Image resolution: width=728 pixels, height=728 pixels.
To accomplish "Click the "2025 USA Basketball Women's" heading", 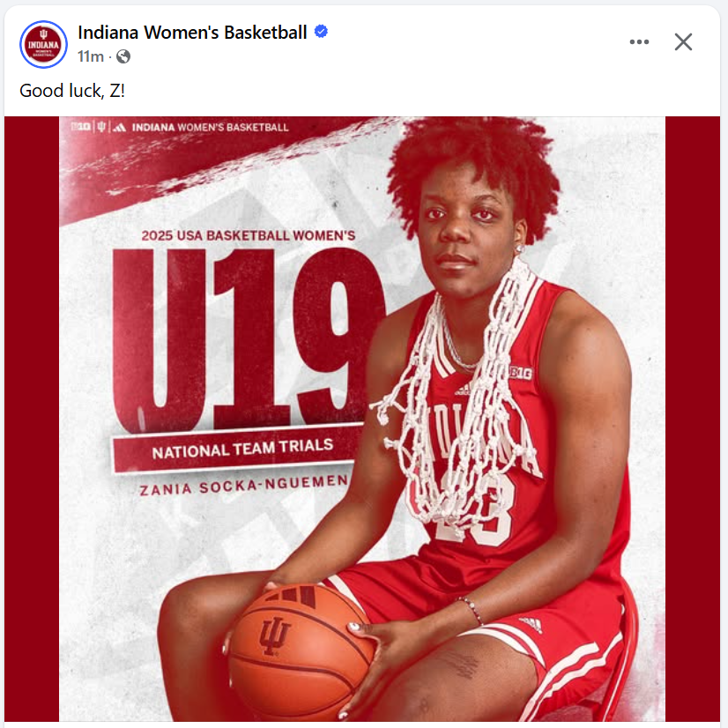I will point(249,235).
